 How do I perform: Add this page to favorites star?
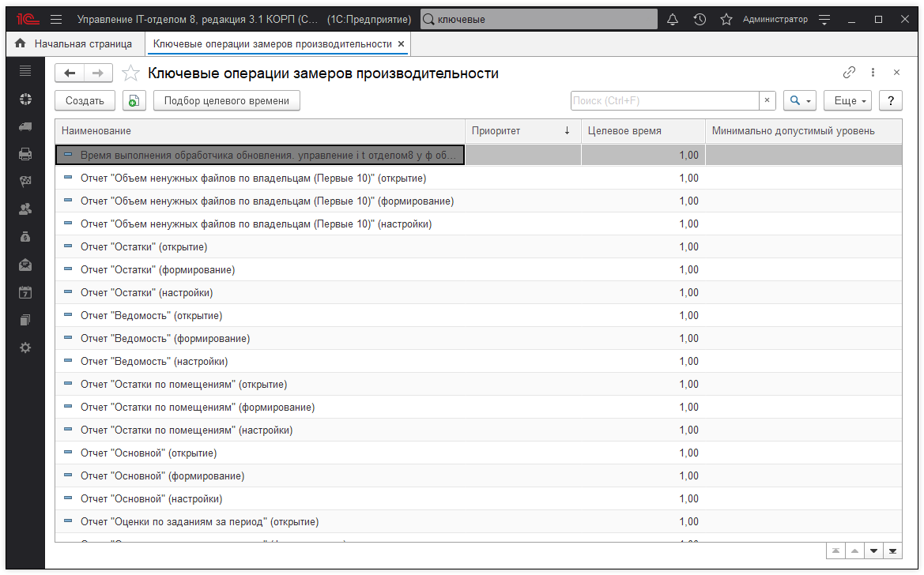coord(131,73)
